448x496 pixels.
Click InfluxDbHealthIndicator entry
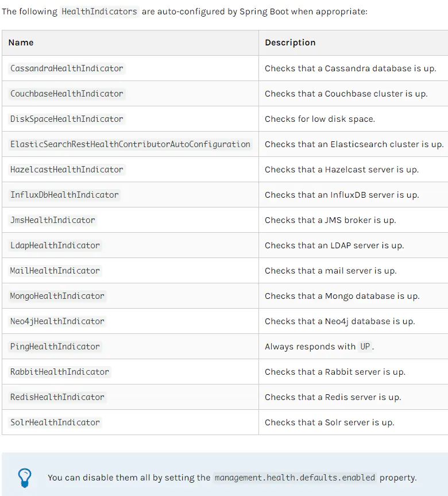tap(64, 195)
